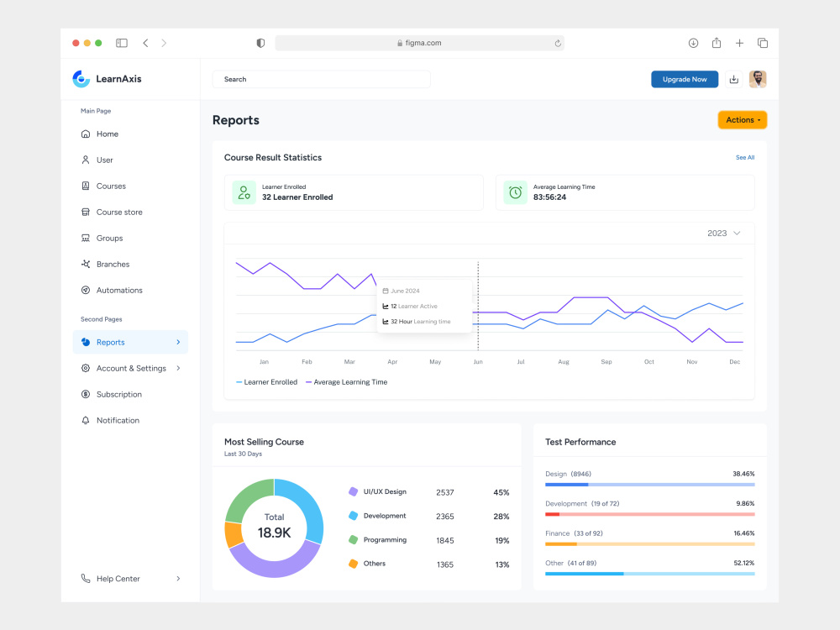Viewport: 840px width, 630px height.
Task: Open the Courses menu item
Action: [130, 186]
